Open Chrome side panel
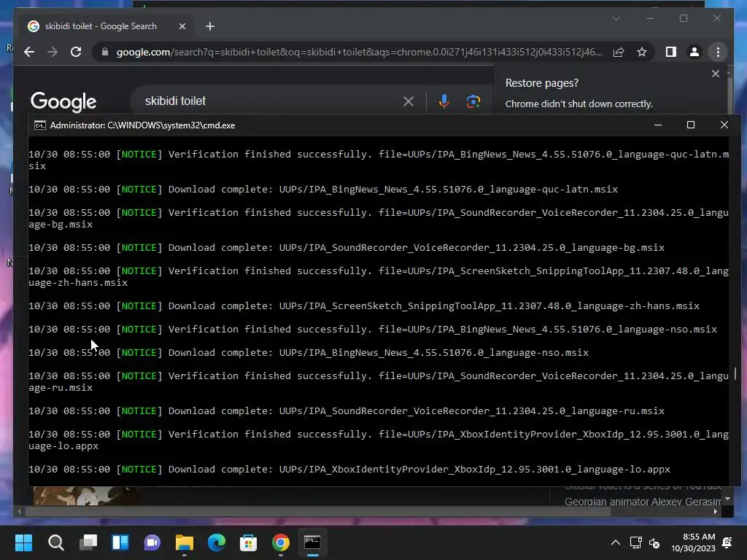747x560 pixels. click(x=671, y=52)
